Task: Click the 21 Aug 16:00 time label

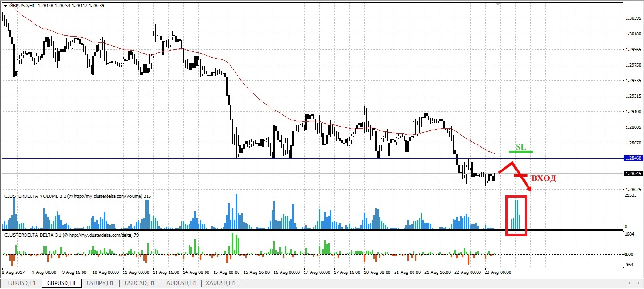Action: pyautogui.click(x=438, y=272)
